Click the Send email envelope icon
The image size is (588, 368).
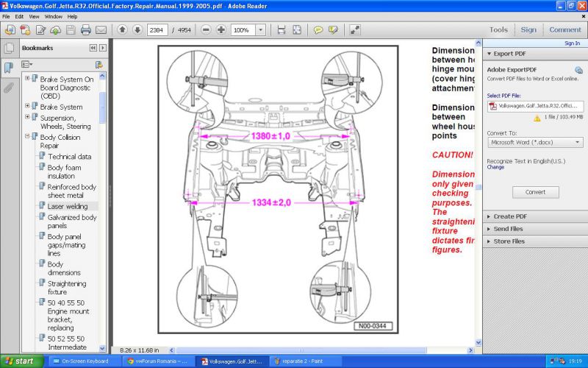point(101,30)
